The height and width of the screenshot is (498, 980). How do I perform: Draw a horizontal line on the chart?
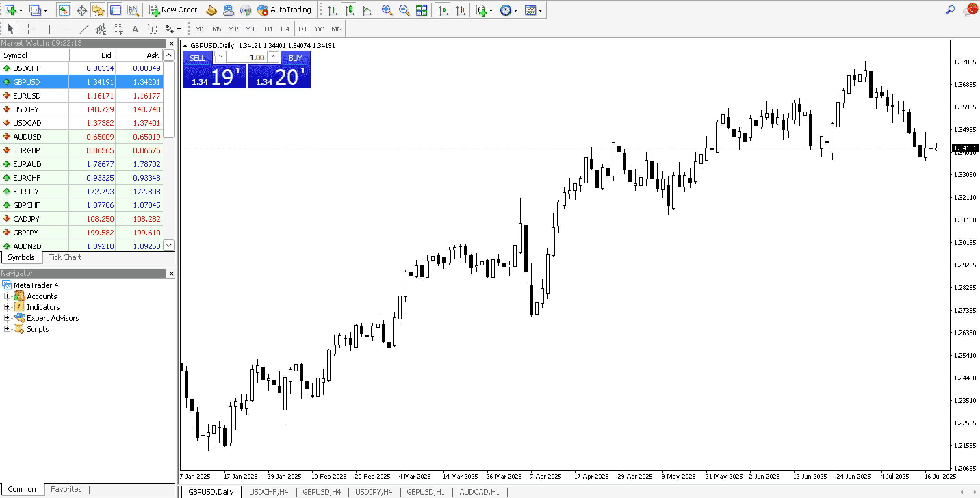tap(67, 28)
